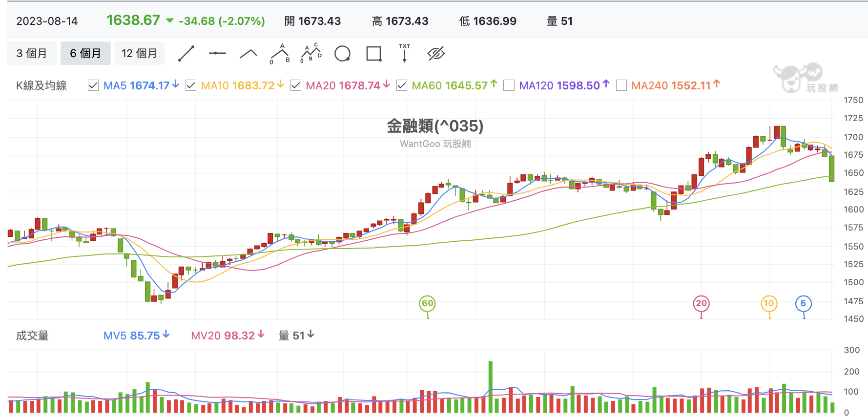Select the trend line drawing tool
This screenshot has width=868, height=420.
click(x=186, y=53)
